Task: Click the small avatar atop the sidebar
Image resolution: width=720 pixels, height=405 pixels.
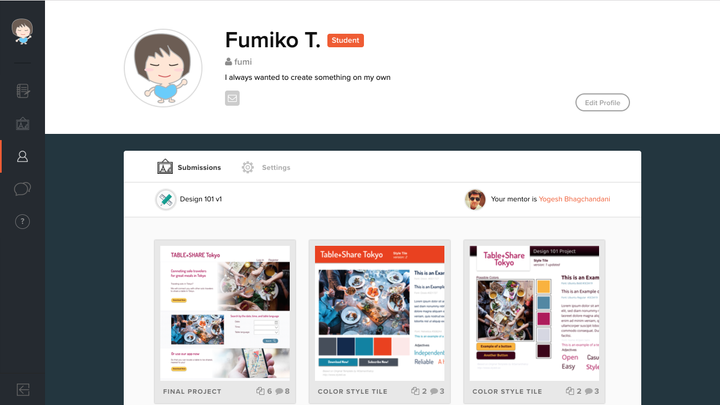Action: (22, 31)
